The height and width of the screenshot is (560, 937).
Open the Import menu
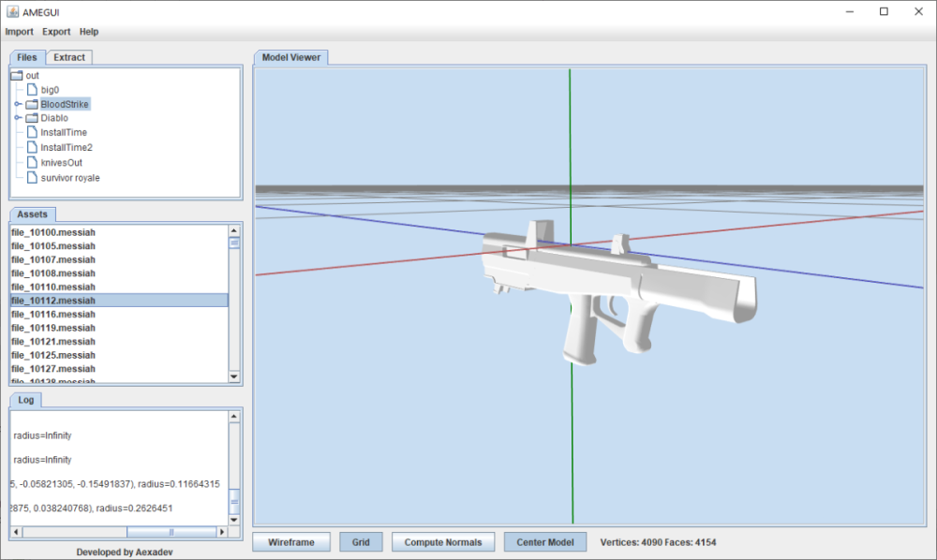(19, 32)
